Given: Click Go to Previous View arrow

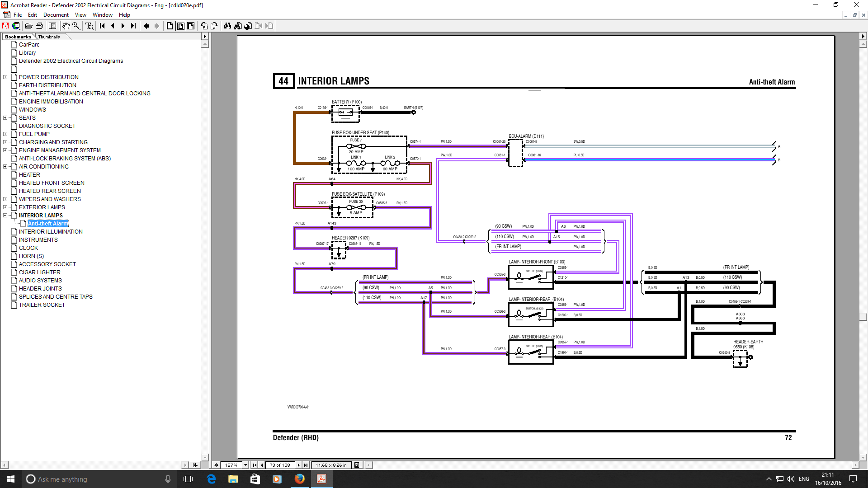Looking at the screenshot, I should pos(146,26).
